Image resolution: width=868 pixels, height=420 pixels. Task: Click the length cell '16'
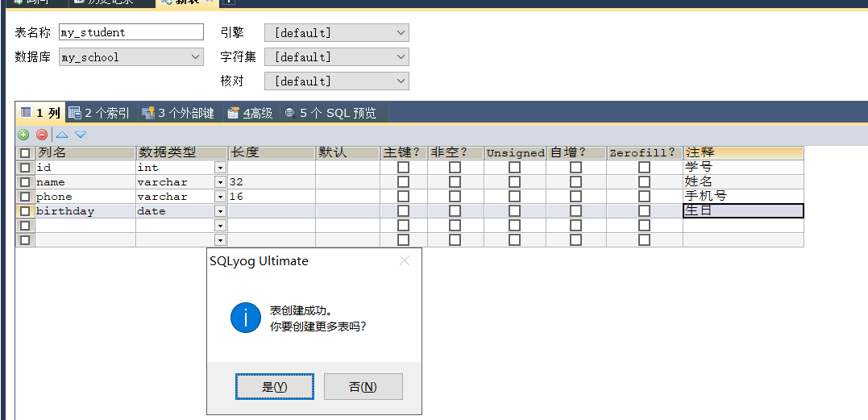[272, 197]
